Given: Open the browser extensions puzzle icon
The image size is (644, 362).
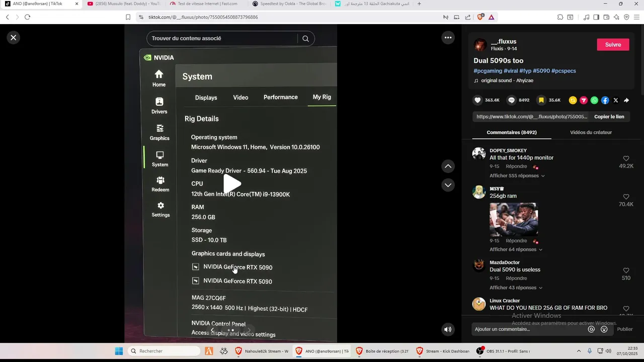Looking at the screenshot, I should tap(560, 17).
